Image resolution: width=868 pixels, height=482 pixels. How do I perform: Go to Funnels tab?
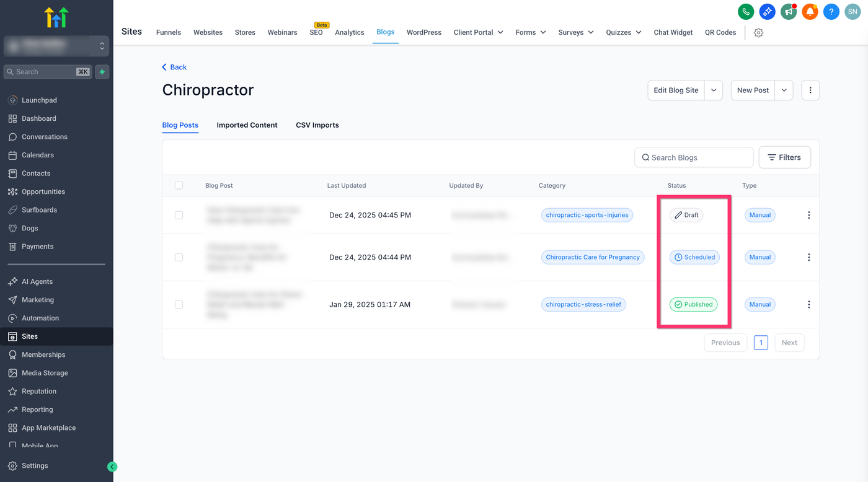169,32
